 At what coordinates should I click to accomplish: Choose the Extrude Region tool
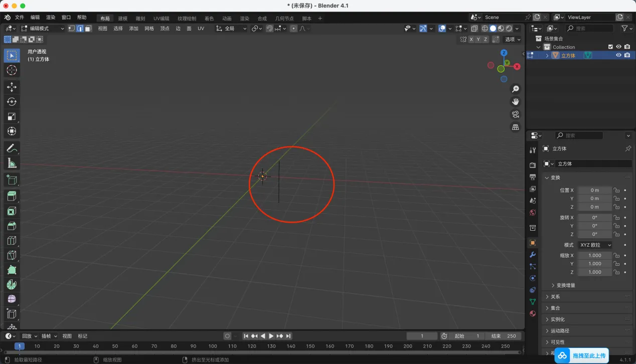tap(12, 196)
